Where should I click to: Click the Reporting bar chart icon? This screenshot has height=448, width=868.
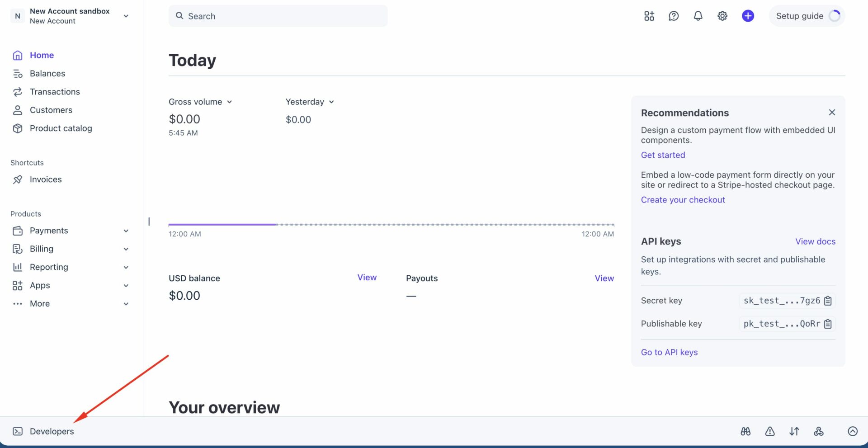(18, 267)
